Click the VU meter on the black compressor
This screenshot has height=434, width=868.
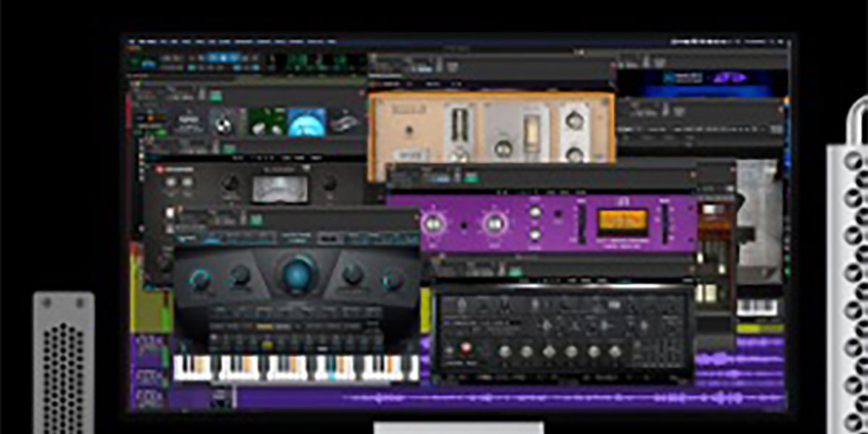coord(279,188)
